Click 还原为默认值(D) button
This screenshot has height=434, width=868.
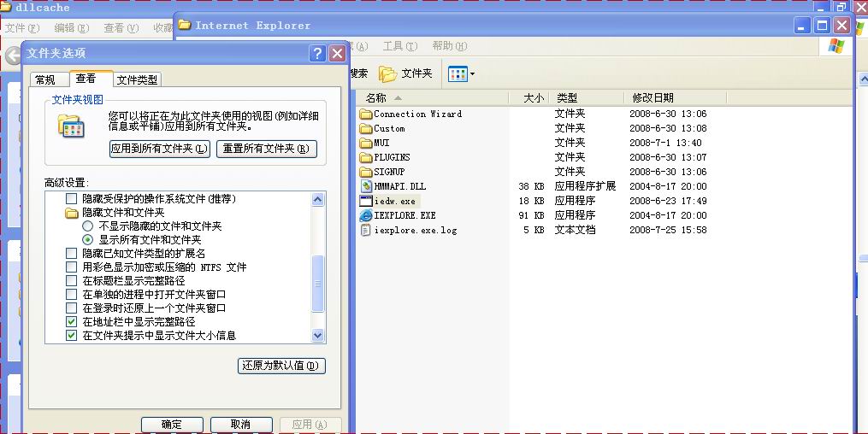[281, 366]
